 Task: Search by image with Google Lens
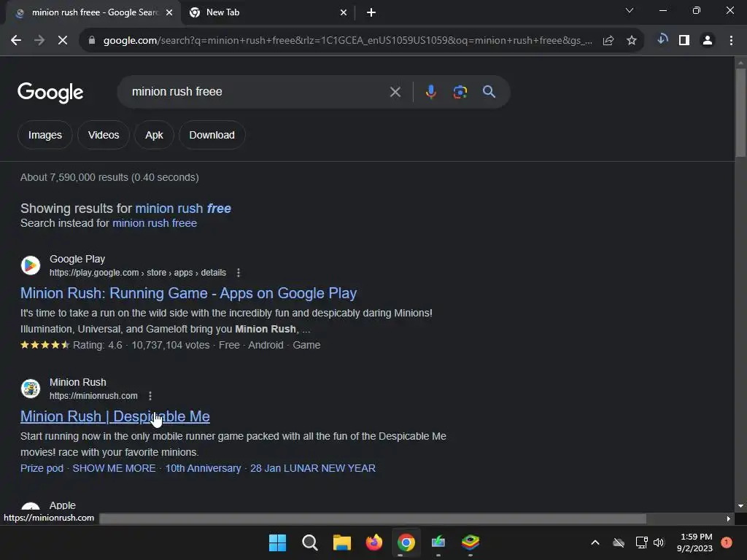coord(460,92)
